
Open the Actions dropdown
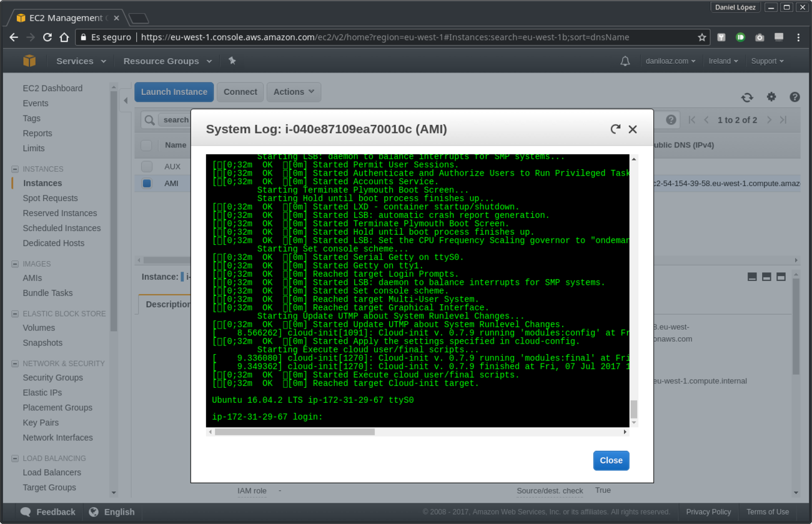(x=294, y=92)
